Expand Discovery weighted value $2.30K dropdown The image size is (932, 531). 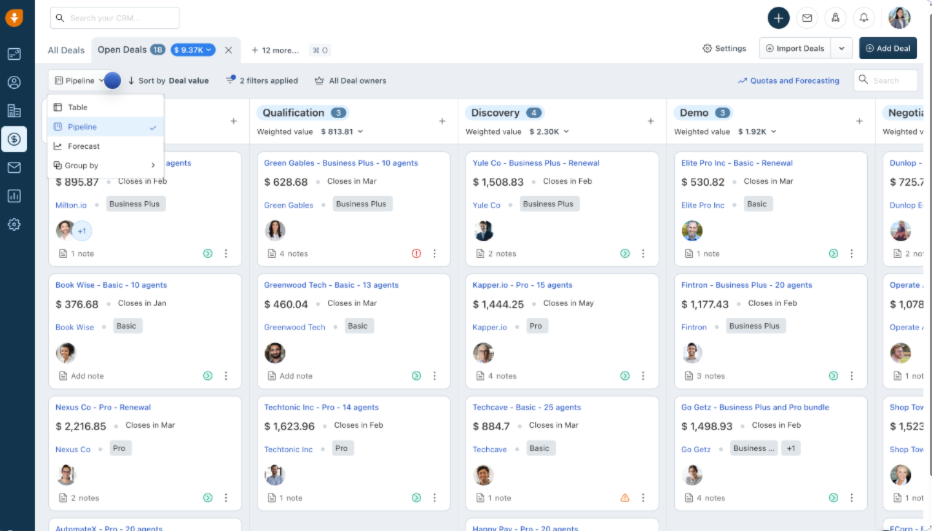point(549,131)
